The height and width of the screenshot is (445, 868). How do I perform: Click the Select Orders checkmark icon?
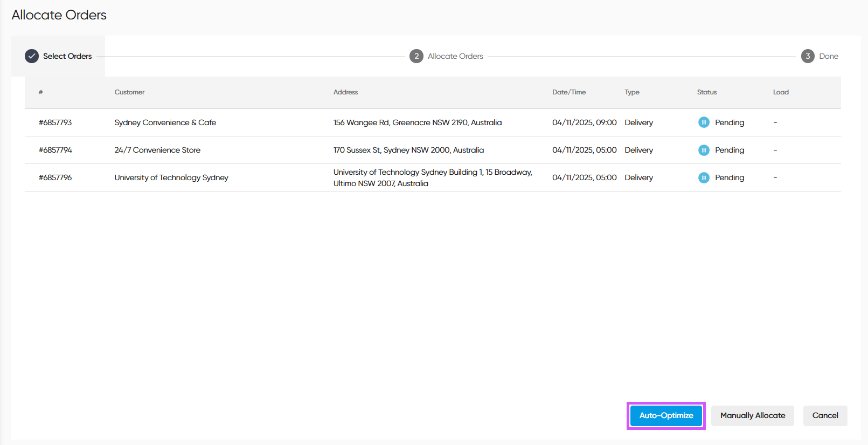pos(32,56)
